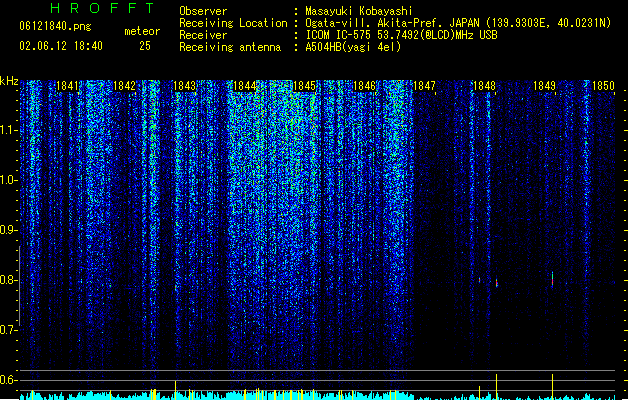
Task: Click the ICOM IC-575 receiver frequency text
Action: point(402,35)
